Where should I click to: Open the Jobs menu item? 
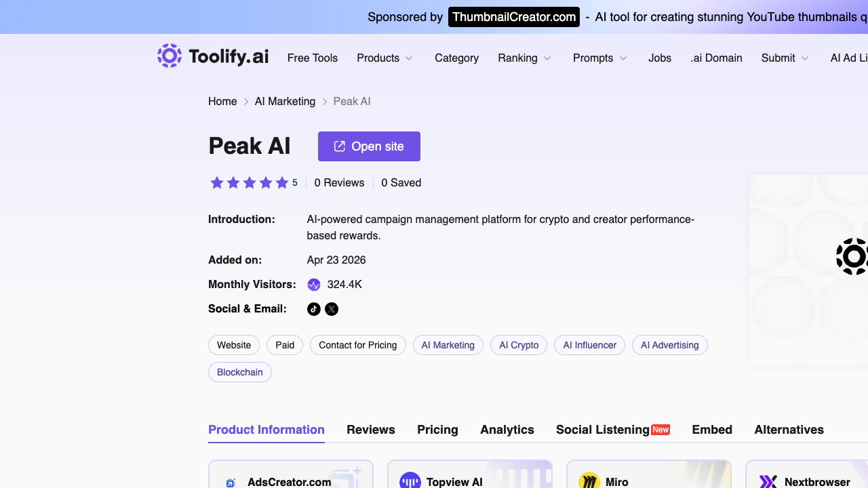(x=660, y=58)
